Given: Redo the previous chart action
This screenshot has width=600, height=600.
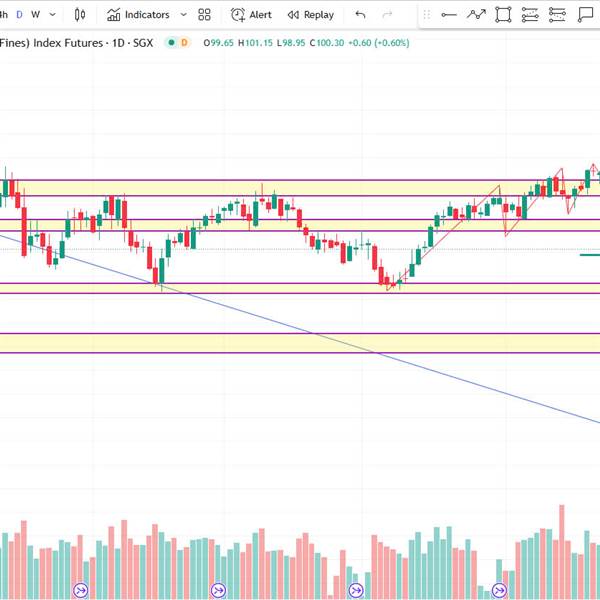Looking at the screenshot, I should pyautogui.click(x=387, y=15).
